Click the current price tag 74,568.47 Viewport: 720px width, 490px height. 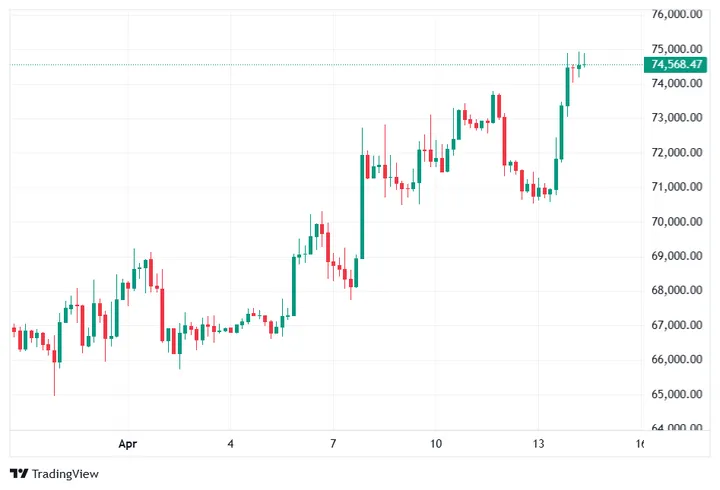pos(677,65)
